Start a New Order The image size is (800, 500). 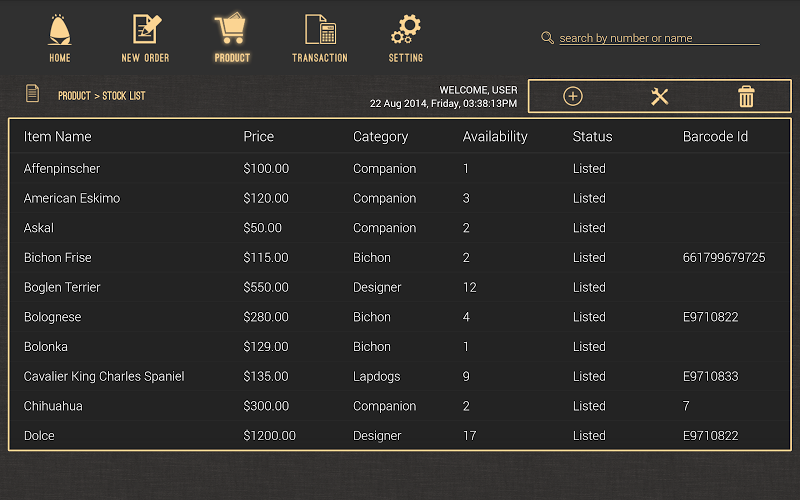pos(145,30)
